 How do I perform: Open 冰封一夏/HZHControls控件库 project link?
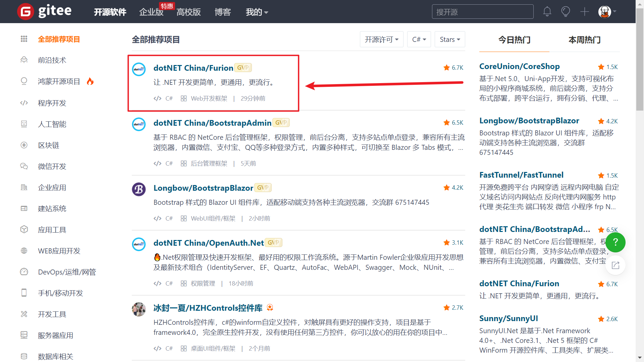click(208, 308)
